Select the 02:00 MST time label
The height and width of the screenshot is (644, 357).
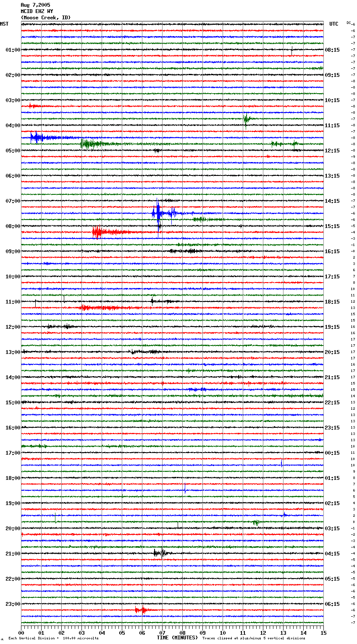click(x=13, y=75)
